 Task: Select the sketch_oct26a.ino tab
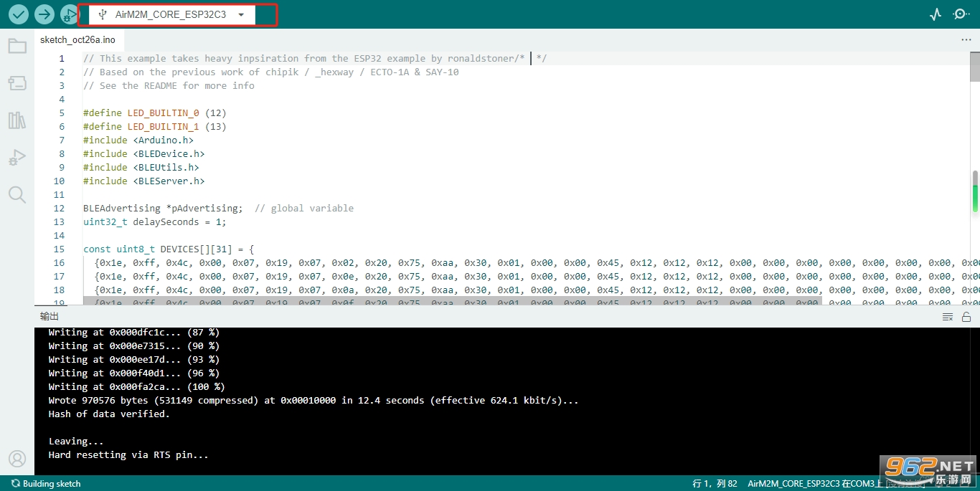77,40
